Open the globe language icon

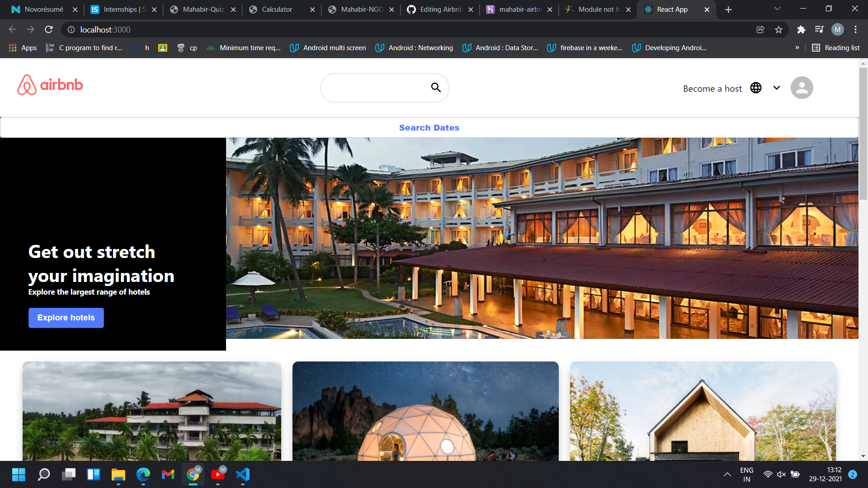(756, 88)
